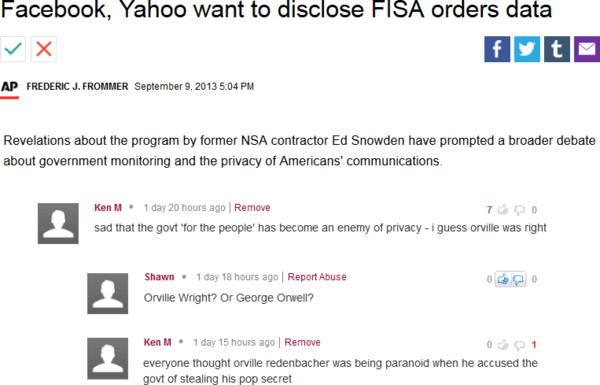Email the article via envelope icon
Image resolution: width=600 pixels, height=385 pixels.
(x=587, y=49)
